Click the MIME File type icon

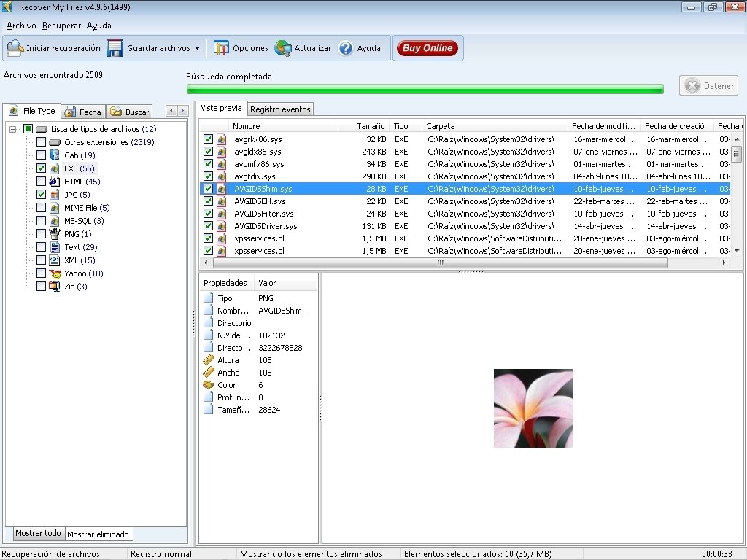55,208
